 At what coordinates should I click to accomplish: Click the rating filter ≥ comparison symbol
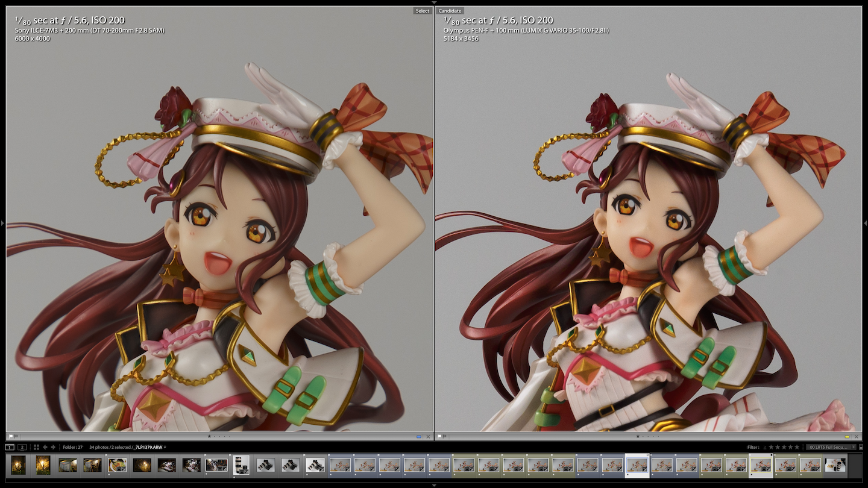765,447
